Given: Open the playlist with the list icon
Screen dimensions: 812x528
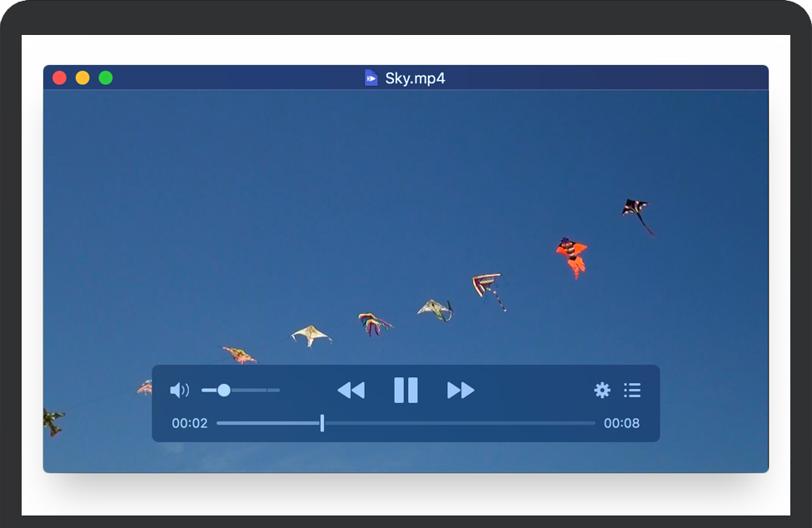Looking at the screenshot, I should point(632,390).
